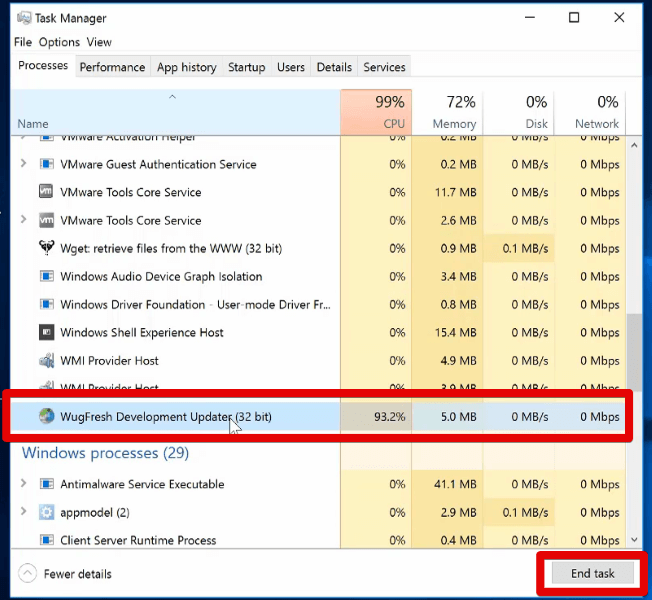
Task: Click the 0.1 MB/s disk value for Wget
Action: pos(525,249)
